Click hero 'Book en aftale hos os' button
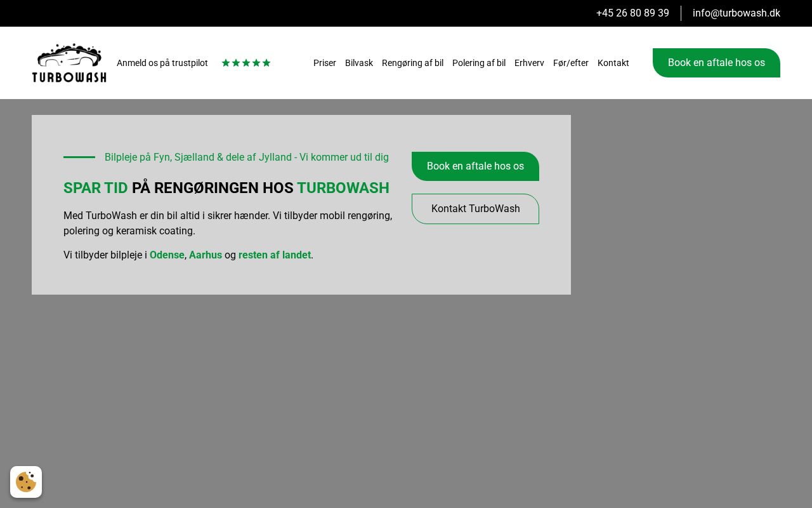This screenshot has width=812, height=508. (x=475, y=166)
